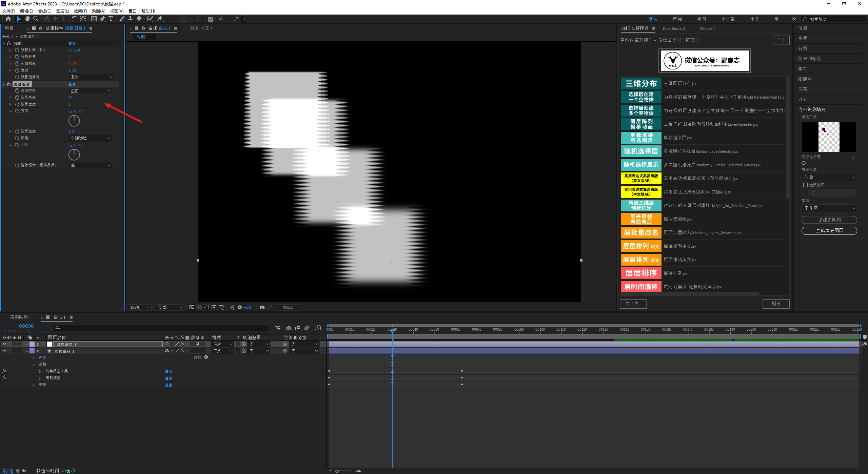Viewport: 868px width, 474px height.
Task: Click the 刷新 button
Action: [776, 304]
